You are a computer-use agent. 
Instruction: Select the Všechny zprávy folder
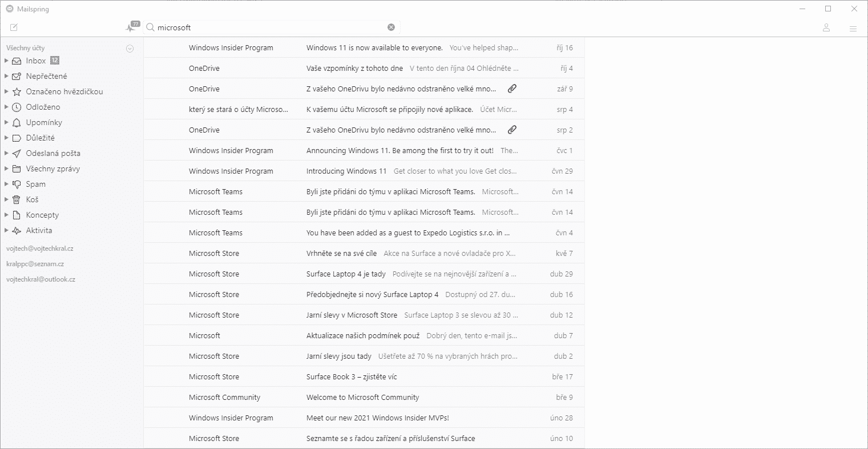pyautogui.click(x=53, y=169)
